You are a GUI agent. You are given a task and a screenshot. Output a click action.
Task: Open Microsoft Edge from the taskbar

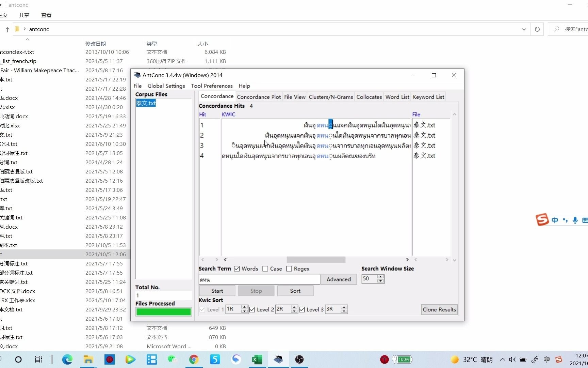[67, 359]
